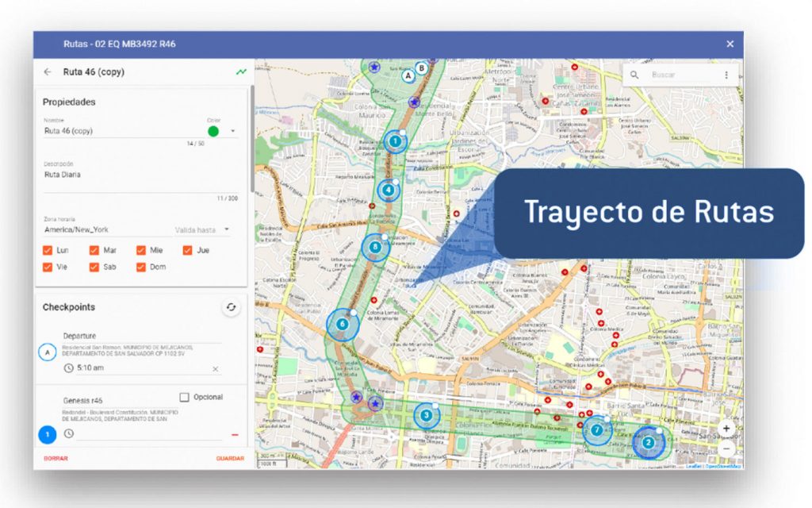Remove Genesis r46 checkpoint with red minus
Screen dimensions: 812x508
click(235, 434)
